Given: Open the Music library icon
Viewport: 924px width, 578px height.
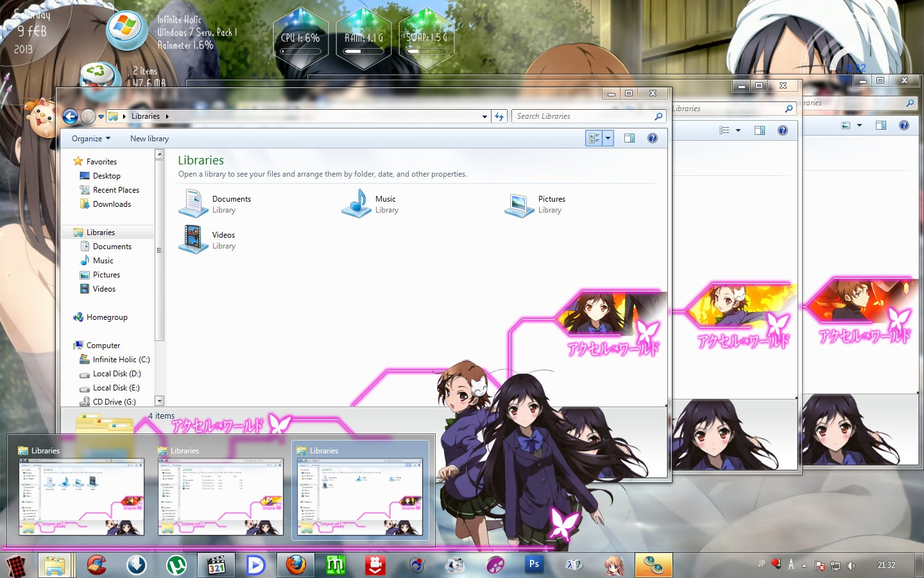Looking at the screenshot, I should pyautogui.click(x=356, y=204).
